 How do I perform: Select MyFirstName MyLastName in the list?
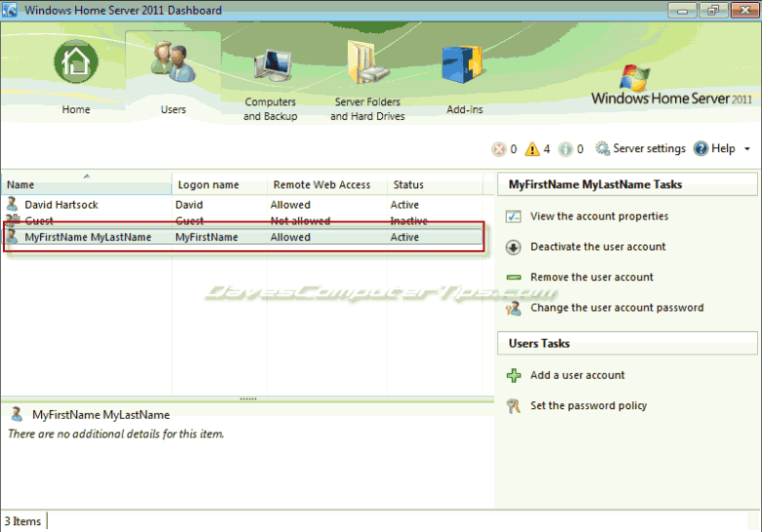coord(88,237)
